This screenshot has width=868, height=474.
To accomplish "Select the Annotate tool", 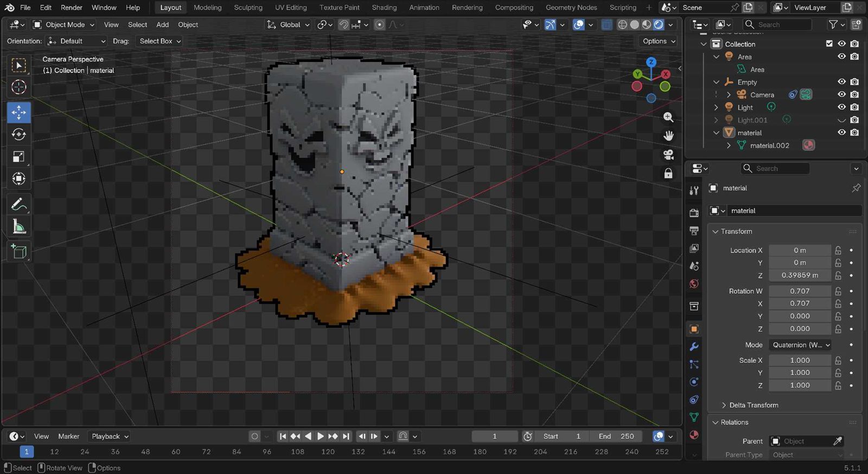I will click(x=19, y=205).
